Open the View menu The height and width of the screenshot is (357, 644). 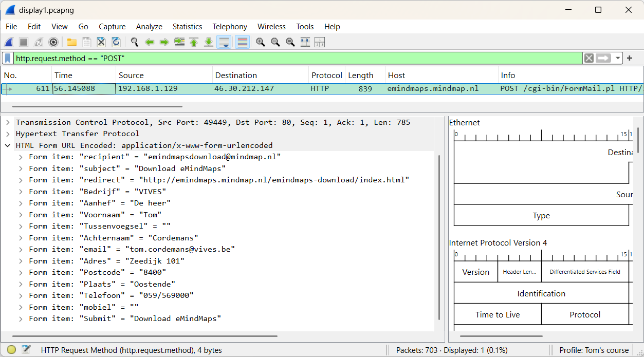click(60, 27)
